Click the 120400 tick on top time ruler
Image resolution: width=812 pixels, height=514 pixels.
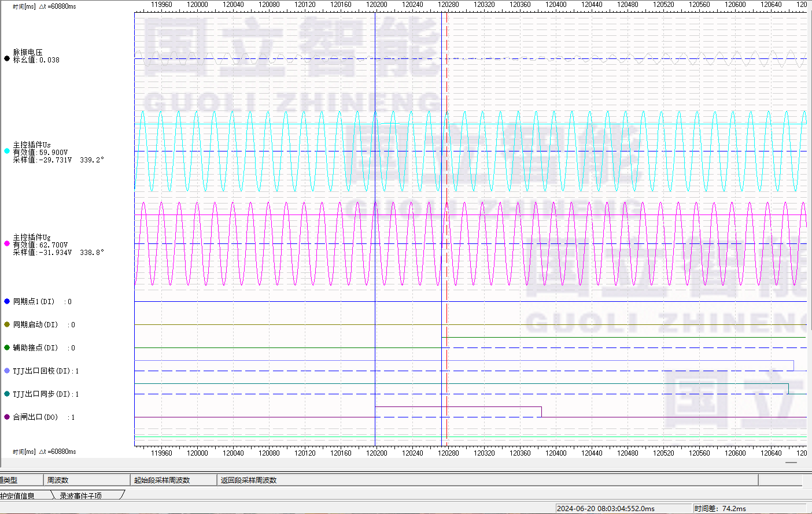[556, 5]
